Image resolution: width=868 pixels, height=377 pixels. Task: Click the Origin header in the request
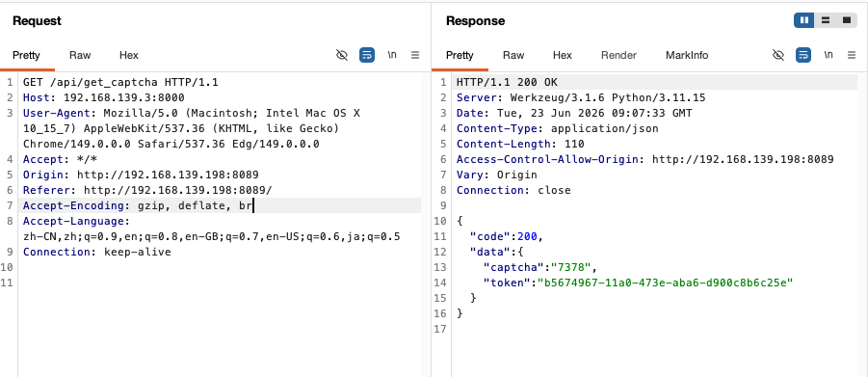[142, 175]
